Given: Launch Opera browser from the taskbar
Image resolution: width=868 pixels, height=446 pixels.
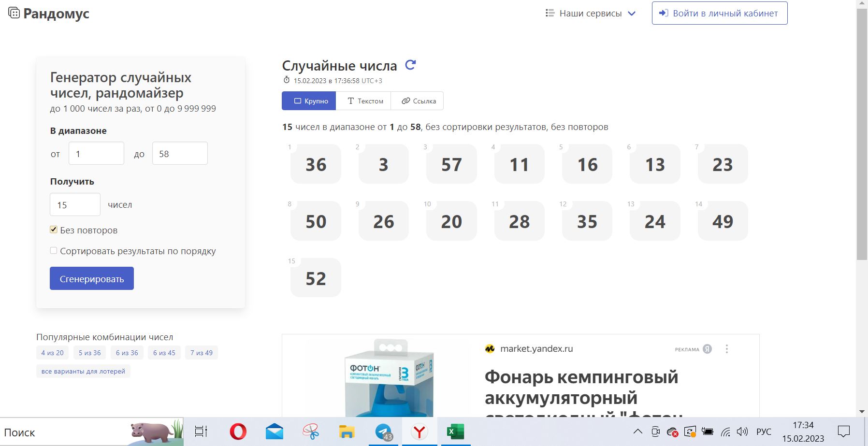Looking at the screenshot, I should coord(238,432).
